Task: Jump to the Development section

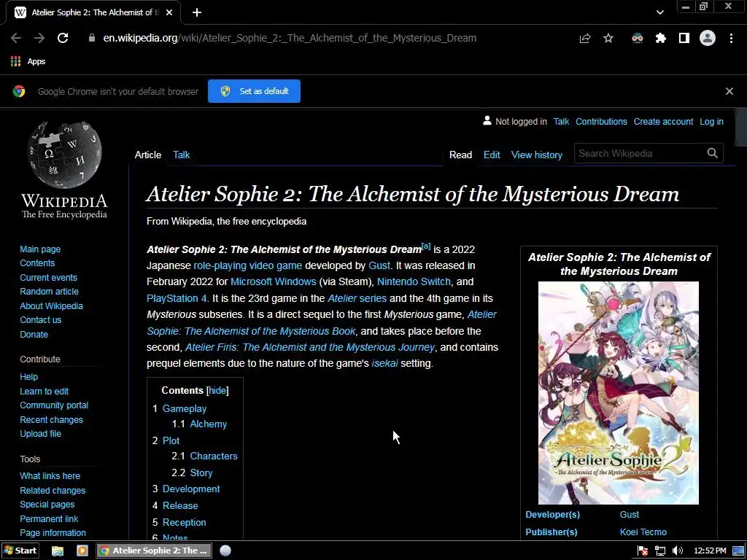Action: pos(191,489)
